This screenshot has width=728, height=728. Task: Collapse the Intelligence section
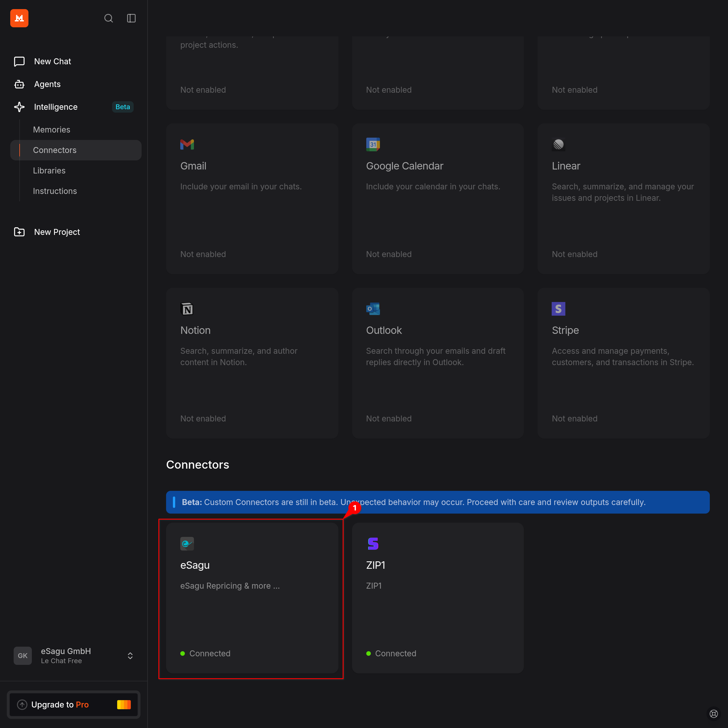56,107
